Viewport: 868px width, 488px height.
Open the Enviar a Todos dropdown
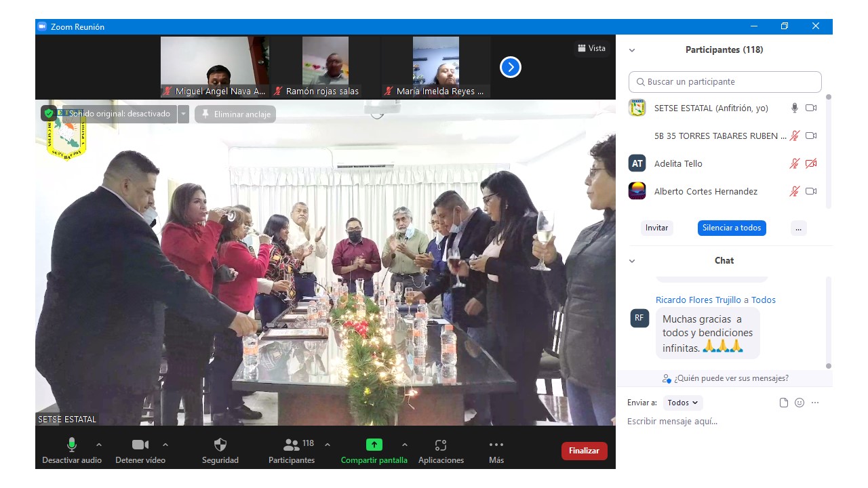683,403
